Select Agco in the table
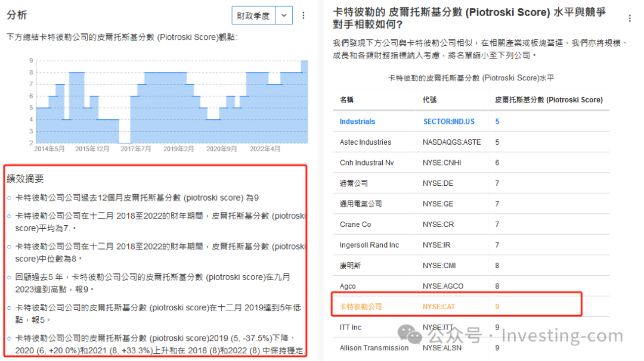The width and height of the screenshot is (644, 361). click(x=348, y=286)
